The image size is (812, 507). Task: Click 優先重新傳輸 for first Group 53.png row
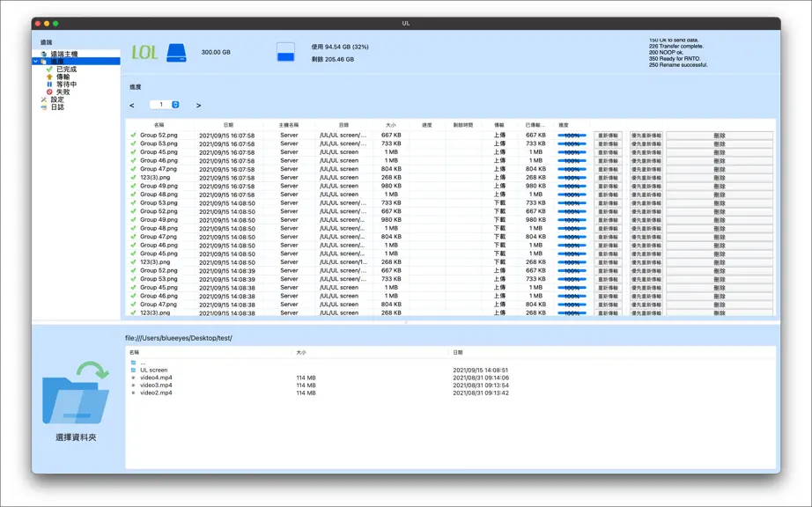tap(646, 143)
